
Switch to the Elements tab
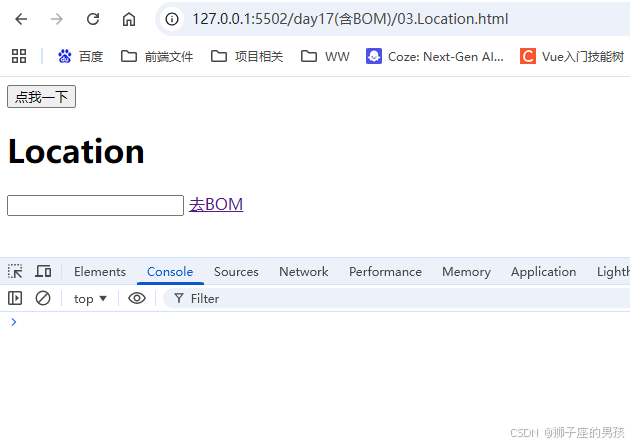[x=100, y=272]
